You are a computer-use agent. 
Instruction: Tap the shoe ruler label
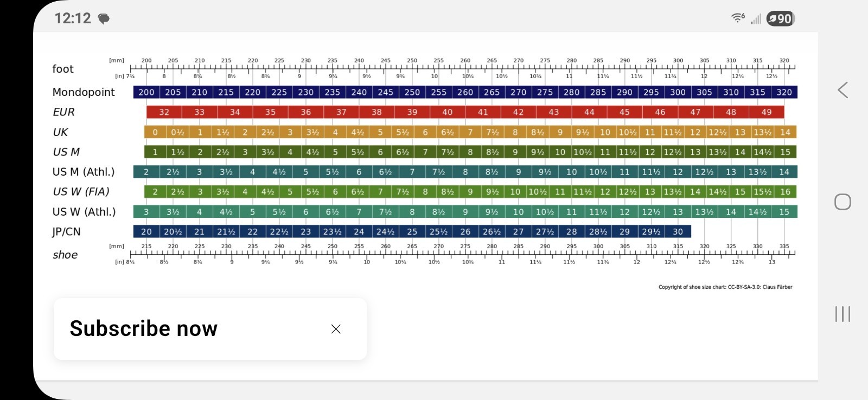click(65, 255)
